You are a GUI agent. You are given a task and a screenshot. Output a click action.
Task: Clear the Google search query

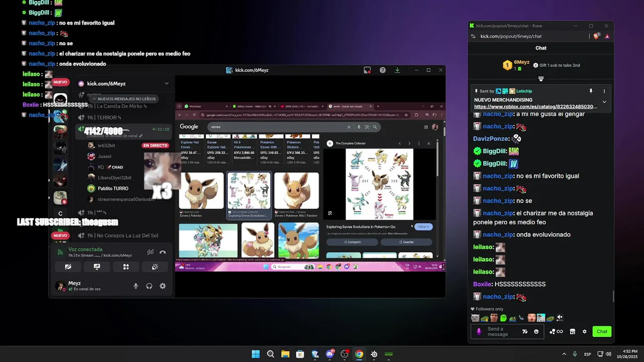tap(349, 127)
